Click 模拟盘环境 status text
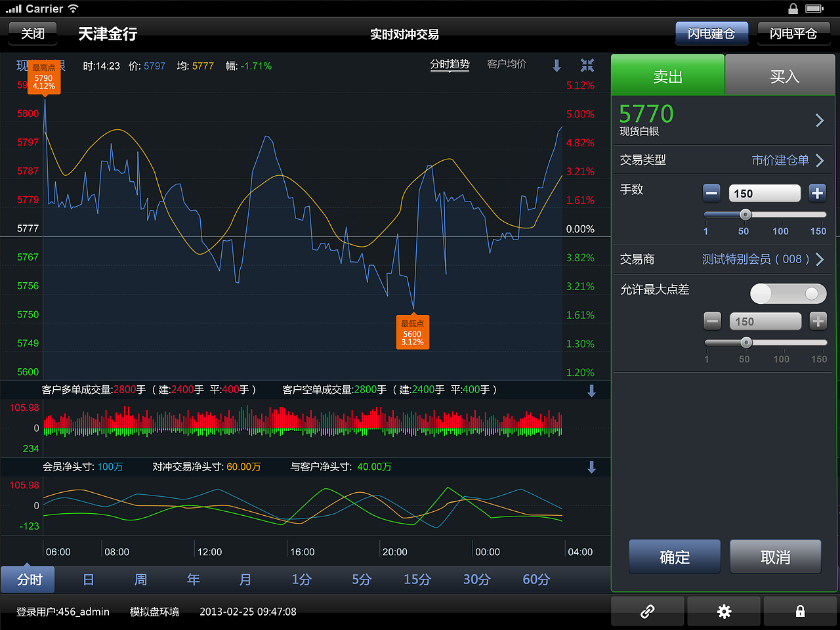Screen dimensions: 840x630 point(154,612)
